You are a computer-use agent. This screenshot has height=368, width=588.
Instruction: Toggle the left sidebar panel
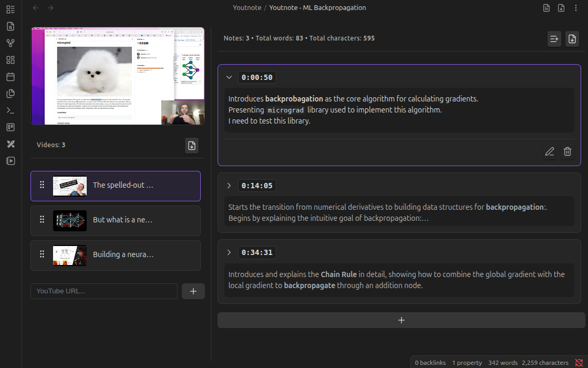coord(11,9)
